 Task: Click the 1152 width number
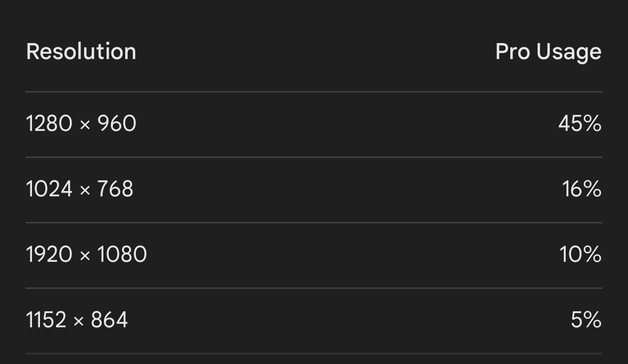coord(46,320)
